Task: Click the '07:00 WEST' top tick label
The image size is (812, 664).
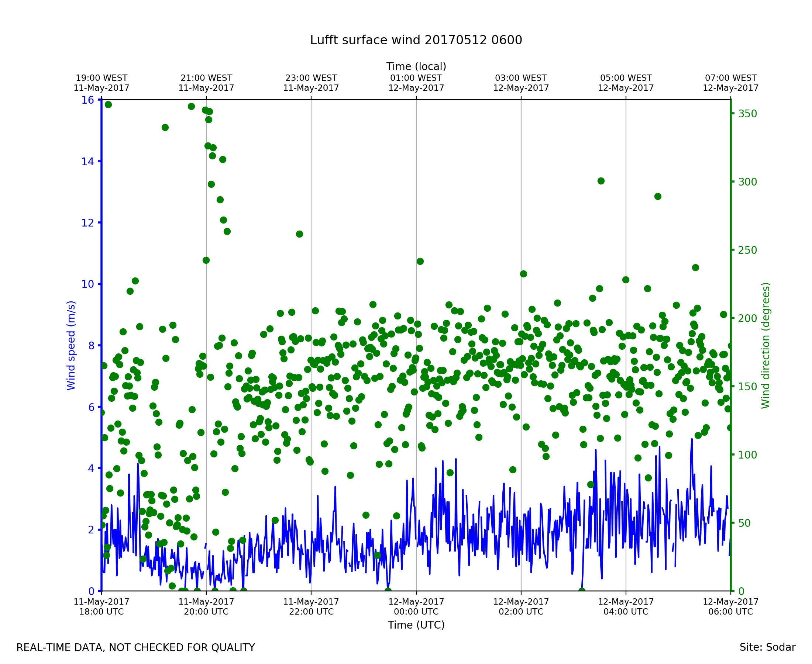Action: pyautogui.click(x=730, y=78)
